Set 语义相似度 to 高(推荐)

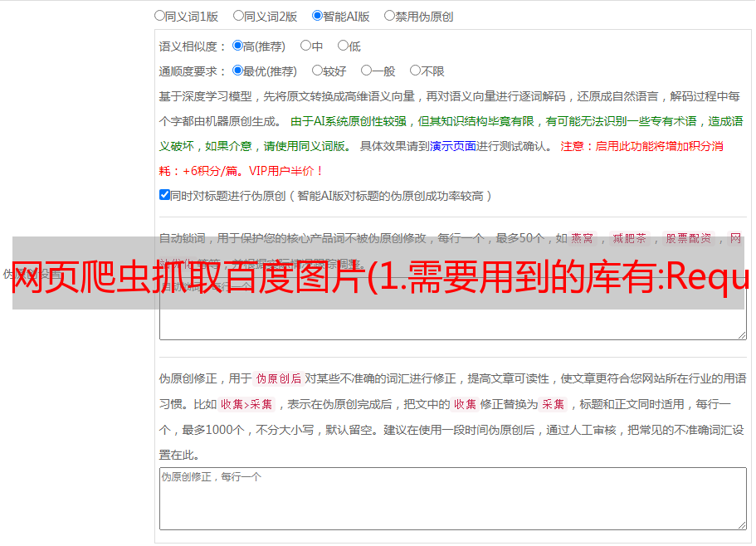click(237, 46)
